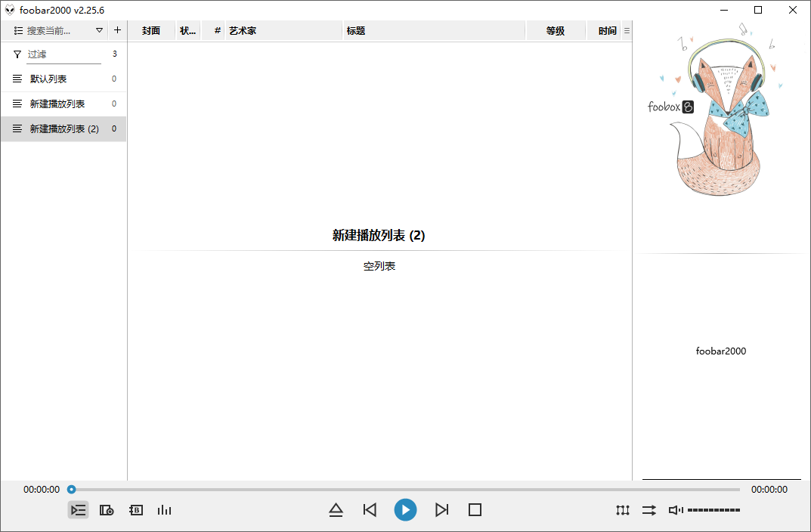This screenshot has height=532, width=811.
Task: Toggle play with the blue play button
Action: 405,510
